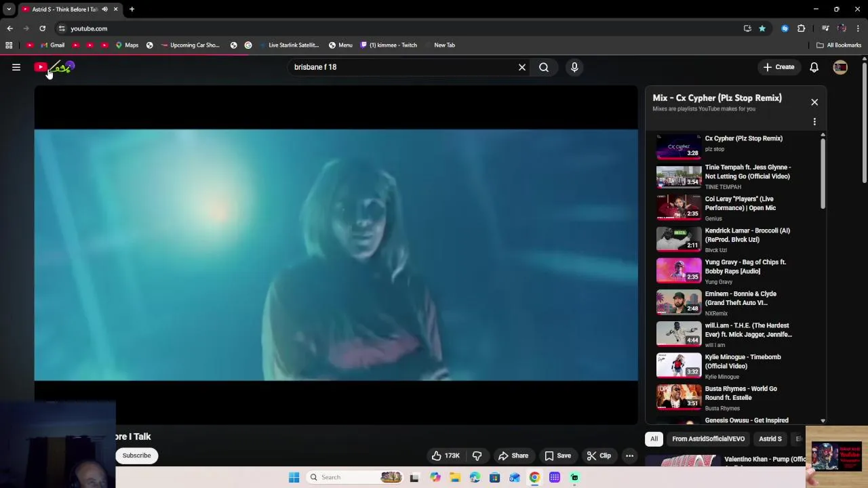Open YouTube notifications bell
Viewport: 868px width, 488px height.
814,67
